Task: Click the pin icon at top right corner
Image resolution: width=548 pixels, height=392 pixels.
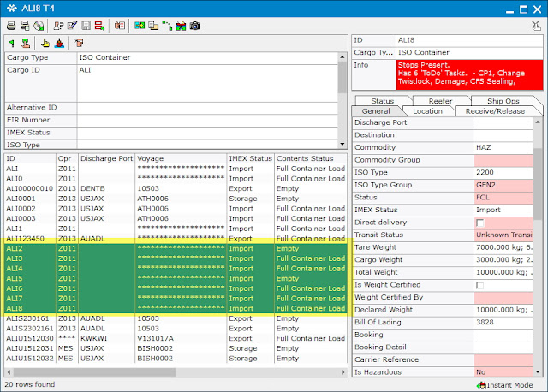Action: tap(536, 26)
